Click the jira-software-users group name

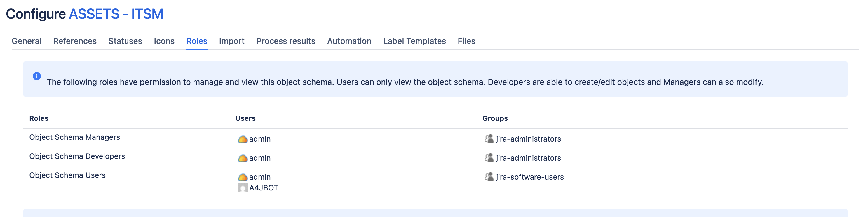[x=530, y=177]
